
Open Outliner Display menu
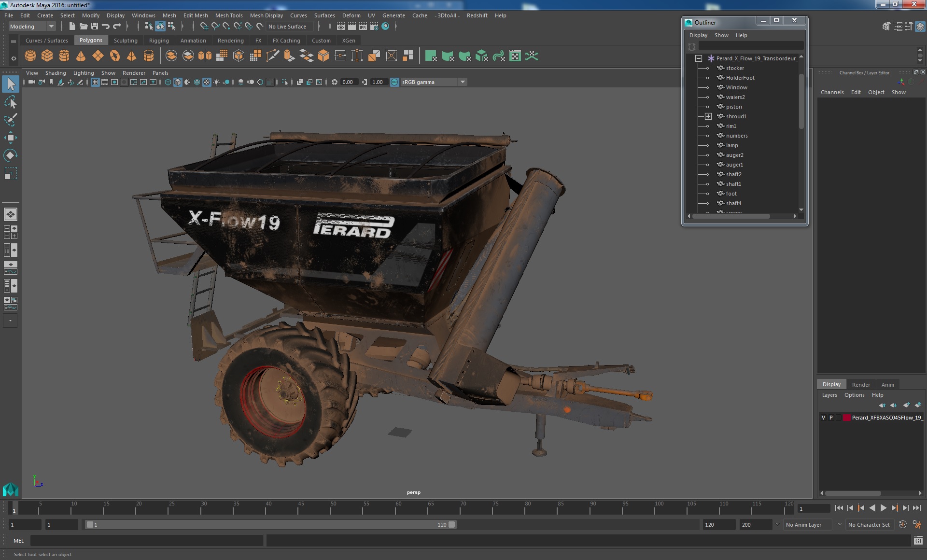pyautogui.click(x=698, y=35)
